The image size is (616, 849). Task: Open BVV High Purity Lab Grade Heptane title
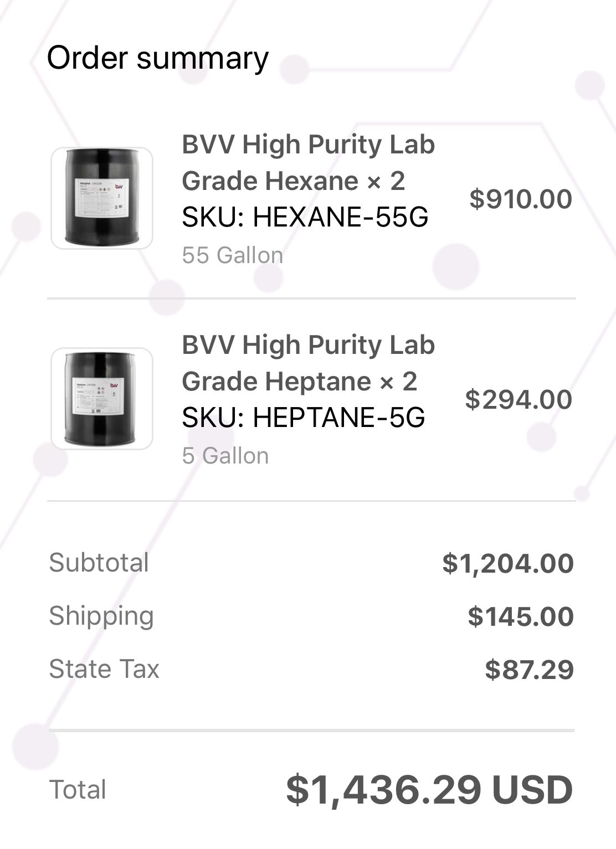pyautogui.click(x=307, y=363)
